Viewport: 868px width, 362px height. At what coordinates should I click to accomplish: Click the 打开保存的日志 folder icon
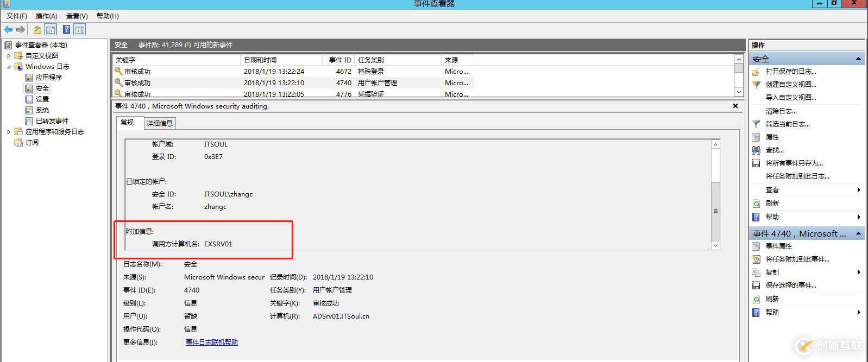click(756, 72)
